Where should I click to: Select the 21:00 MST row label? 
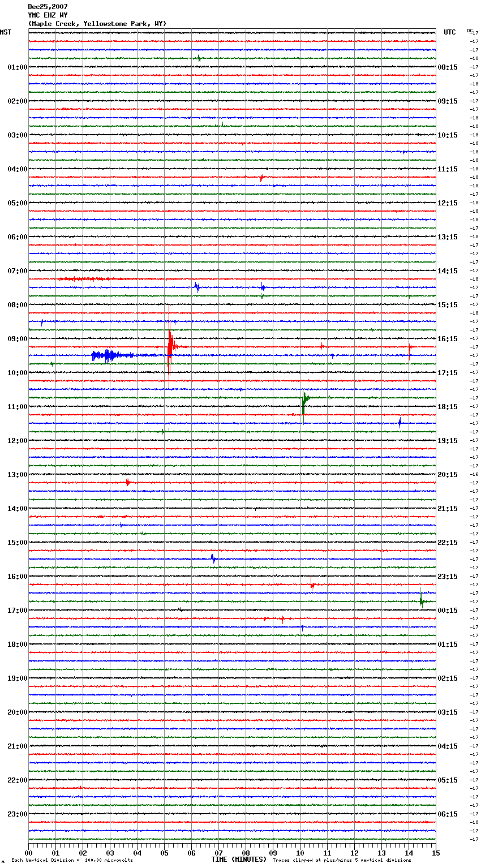[x=18, y=746]
